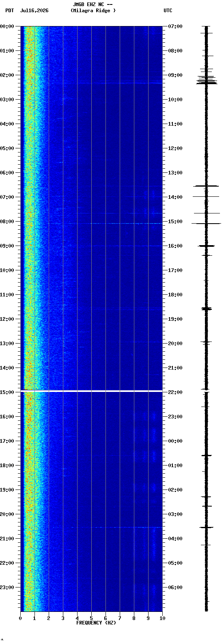Click the 23:00 PDT time label
This screenshot has height=644, width=224.
click(7, 587)
